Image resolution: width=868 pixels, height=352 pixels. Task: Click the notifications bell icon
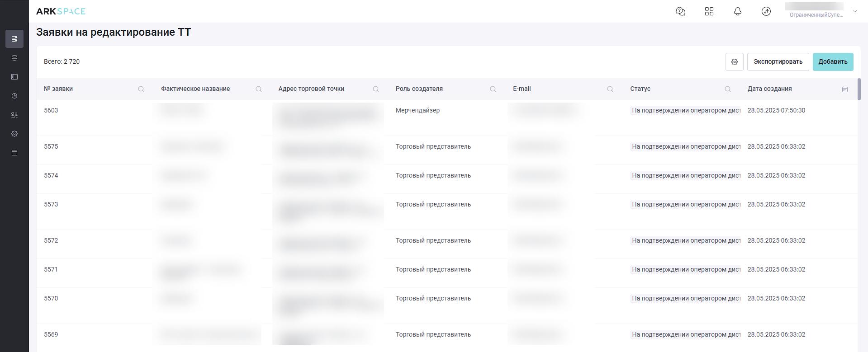tap(737, 11)
